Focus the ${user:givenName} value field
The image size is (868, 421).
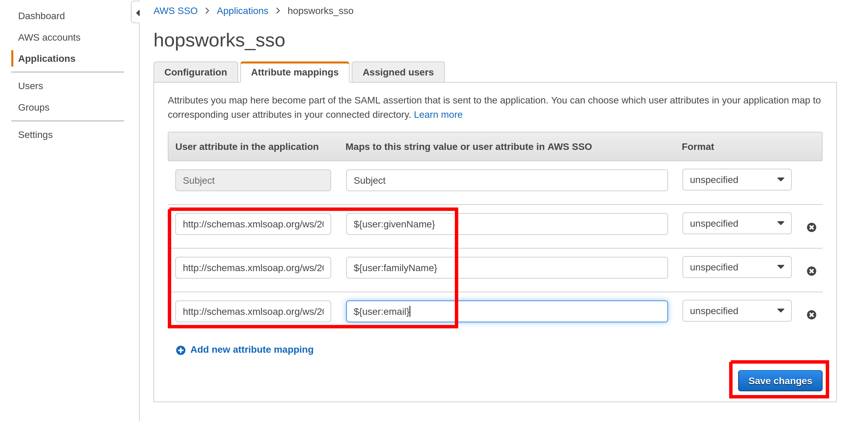click(507, 224)
